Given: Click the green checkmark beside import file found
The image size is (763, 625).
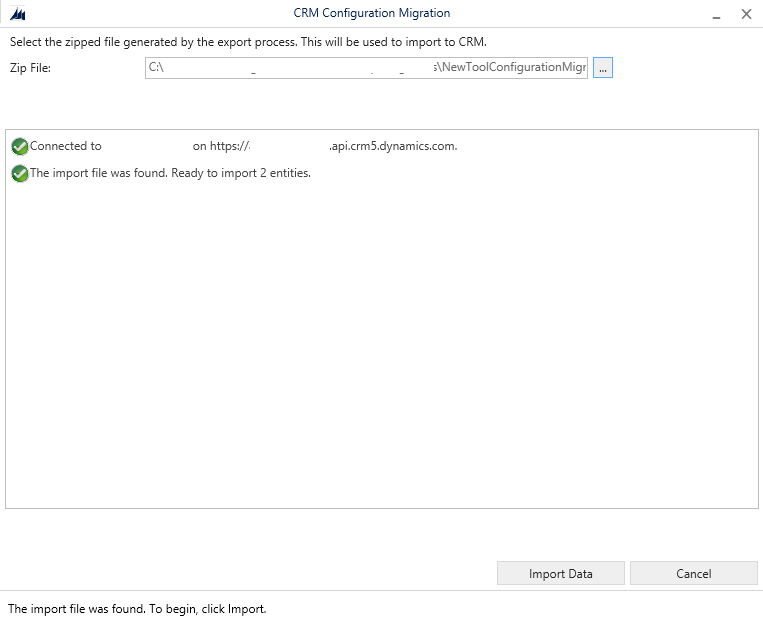Looking at the screenshot, I should 19,173.
